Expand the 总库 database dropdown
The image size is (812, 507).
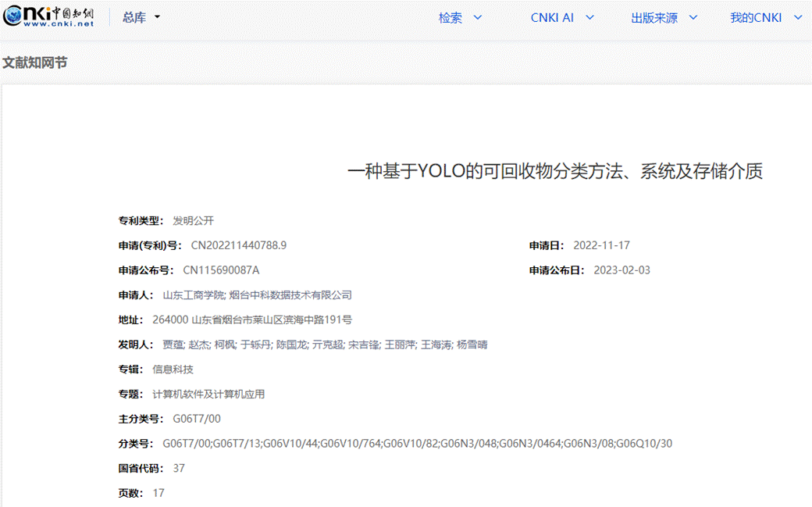point(141,18)
